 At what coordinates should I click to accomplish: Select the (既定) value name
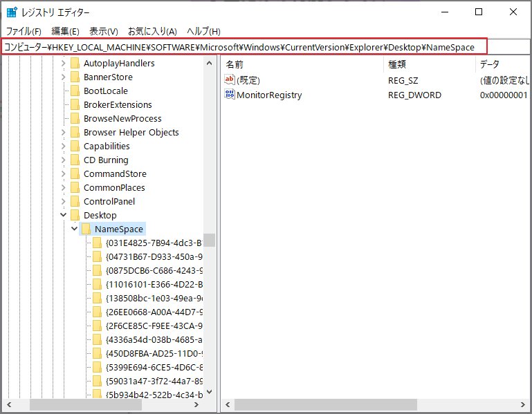pyautogui.click(x=248, y=80)
